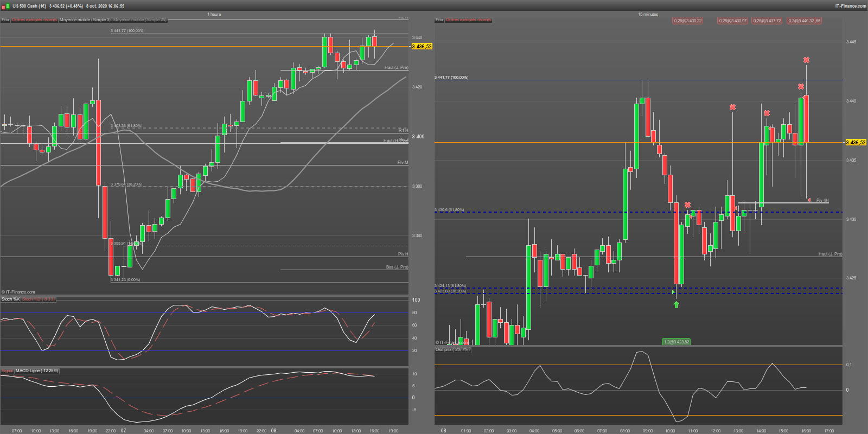Click the small red arrow beside Piv 4H

pos(809,200)
